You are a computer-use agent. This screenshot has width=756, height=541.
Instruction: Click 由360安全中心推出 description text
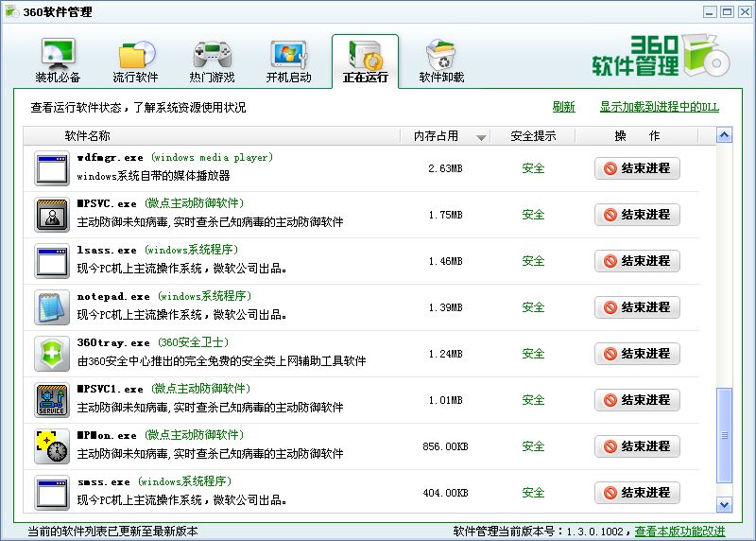[x=221, y=361]
